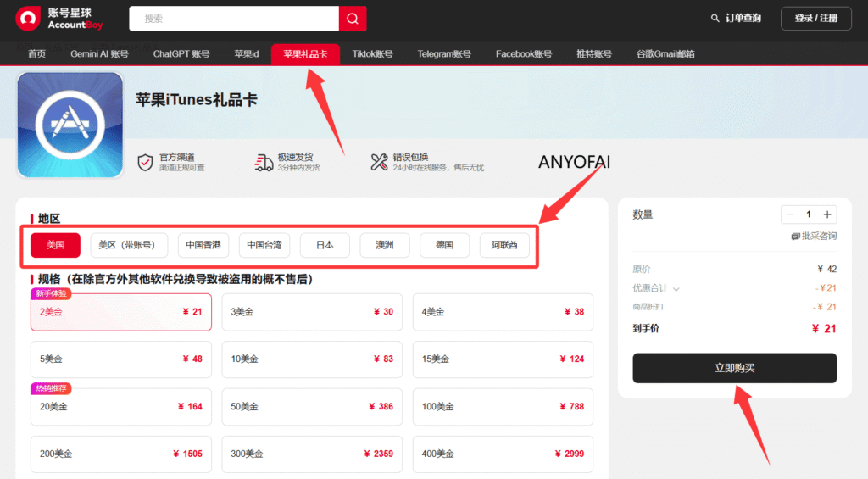This screenshot has height=479, width=868.
Task: Open Facebook账号 navigation tab
Action: point(524,54)
